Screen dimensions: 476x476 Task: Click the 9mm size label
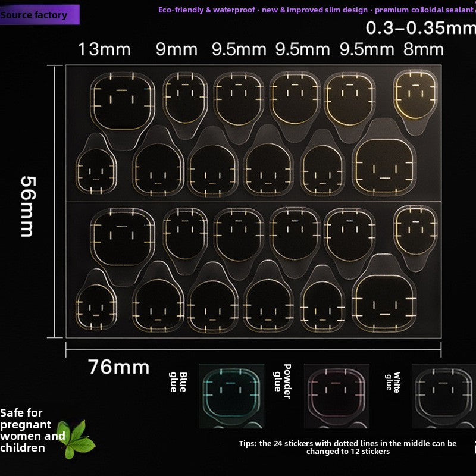pos(177,49)
